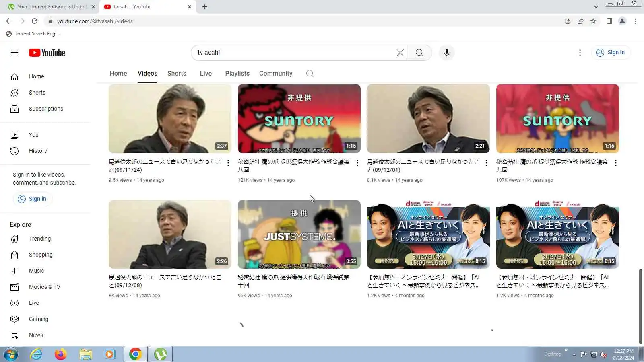Switch to the channel Home tab
The height and width of the screenshot is (362, 644).
click(118, 73)
